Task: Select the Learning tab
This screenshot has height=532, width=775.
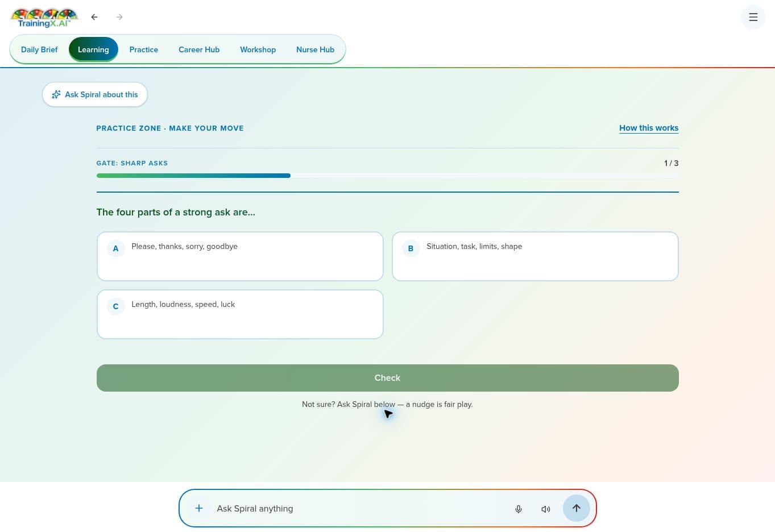Action: point(93,49)
